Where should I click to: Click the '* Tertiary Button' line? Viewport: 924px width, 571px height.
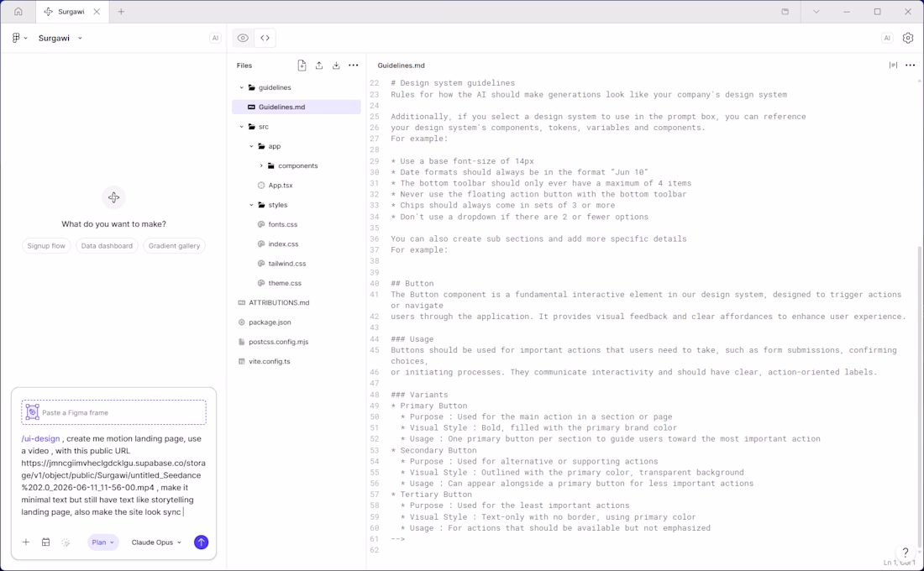click(x=431, y=495)
